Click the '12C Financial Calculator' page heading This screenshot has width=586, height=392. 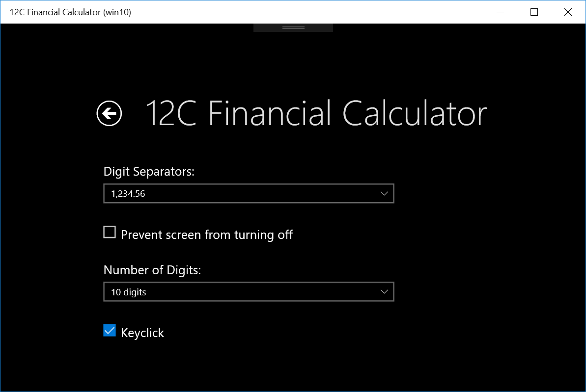[x=316, y=113]
